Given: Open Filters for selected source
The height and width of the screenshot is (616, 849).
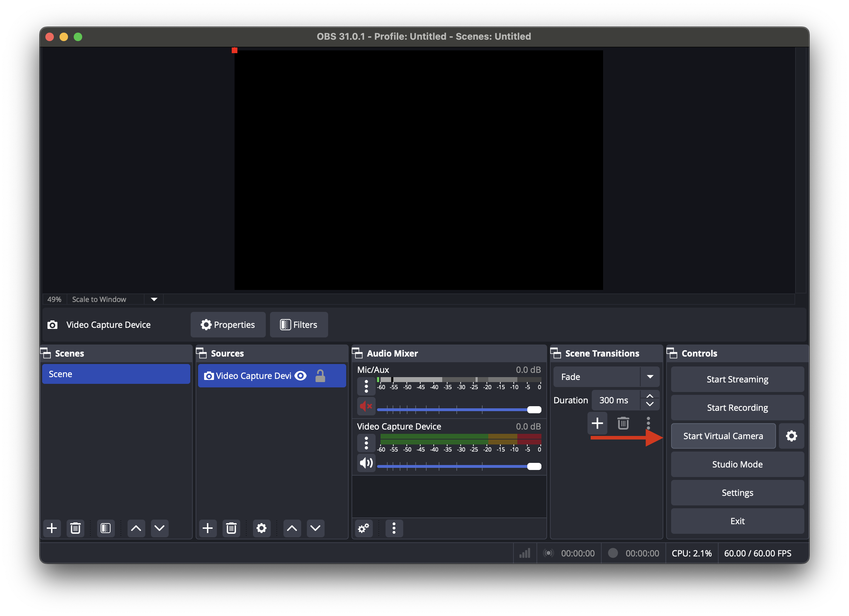Looking at the screenshot, I should pos(299,325).
